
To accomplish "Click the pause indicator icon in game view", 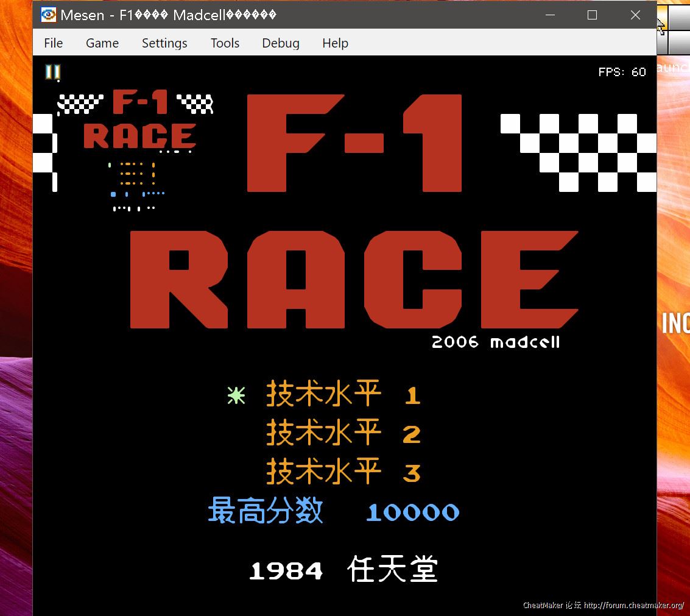I will tap(53, 73).
